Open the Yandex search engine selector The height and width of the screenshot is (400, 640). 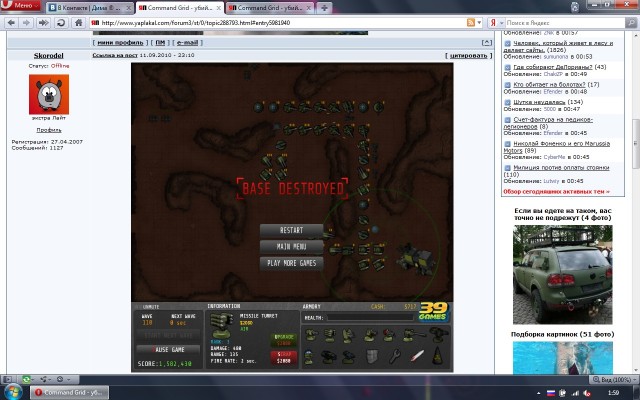[x=496, y=23]
